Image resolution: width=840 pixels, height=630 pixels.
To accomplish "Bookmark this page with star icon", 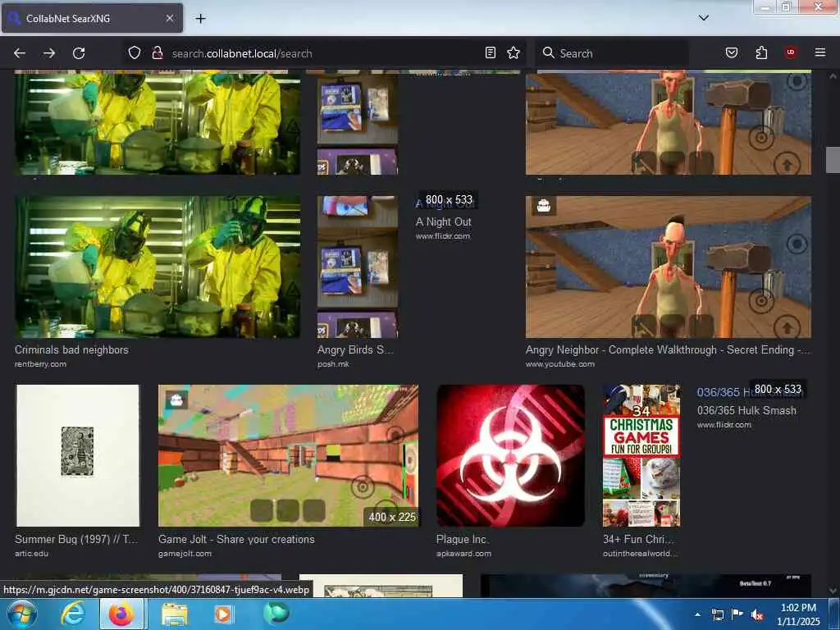I will point(514,52).
